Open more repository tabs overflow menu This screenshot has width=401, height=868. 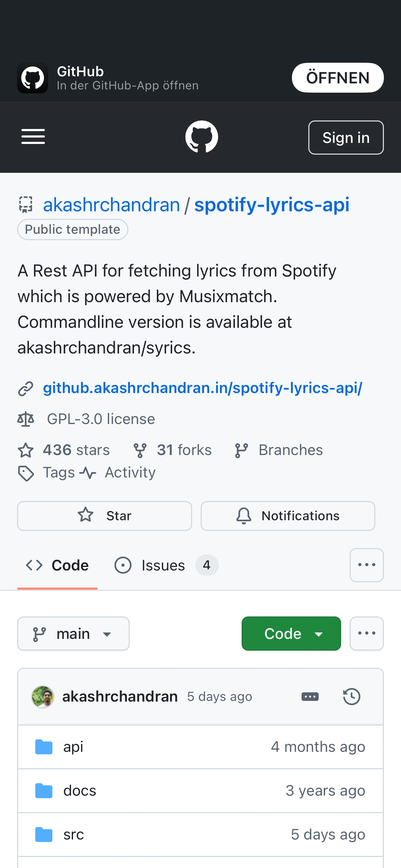[x=366, y=565]
